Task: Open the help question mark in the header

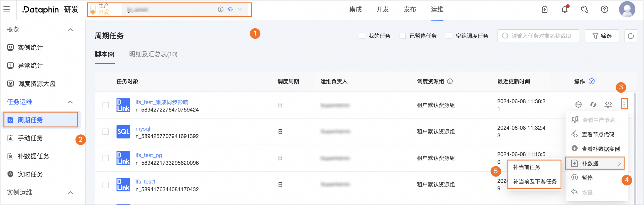Action: coord(604,10)
